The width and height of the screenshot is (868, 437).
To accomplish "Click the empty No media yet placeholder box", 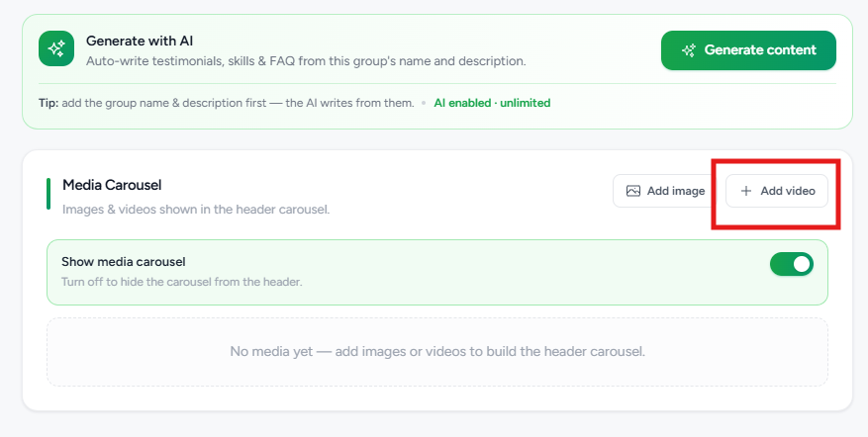I will point(437,352).
